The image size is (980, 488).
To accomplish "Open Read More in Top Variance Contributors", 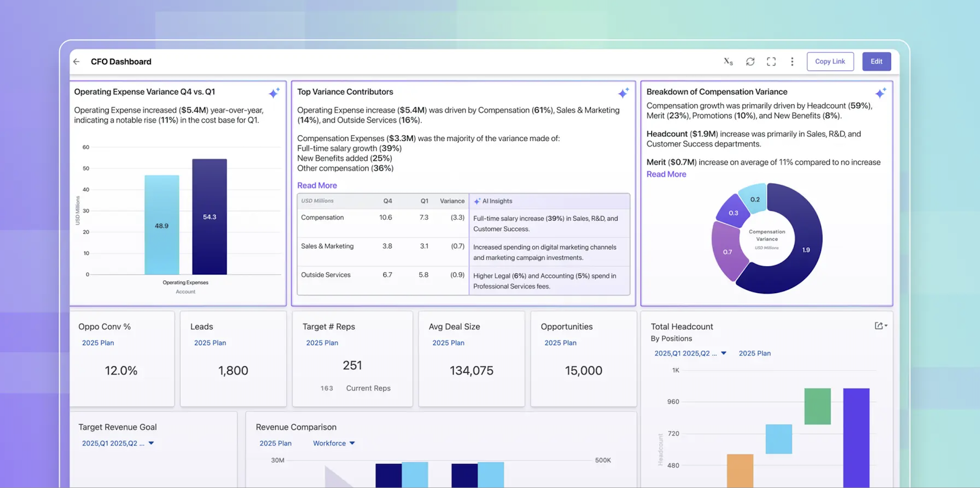I will [317, 185].
